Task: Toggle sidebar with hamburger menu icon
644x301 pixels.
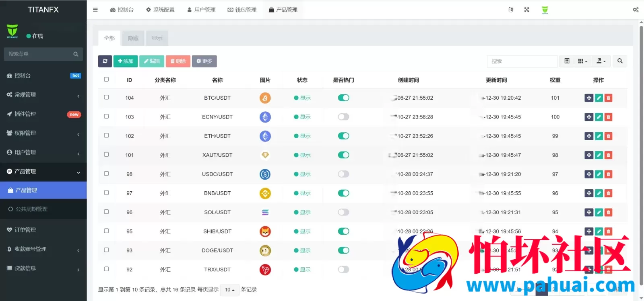Action: point(95,10)
